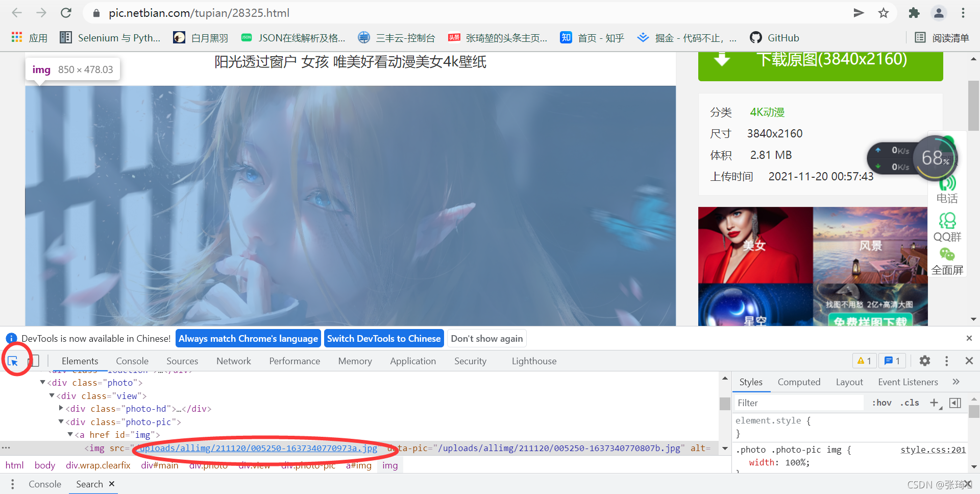
Task: Open DevTools customize three-dot menu
Action: [x=946, y=361]
